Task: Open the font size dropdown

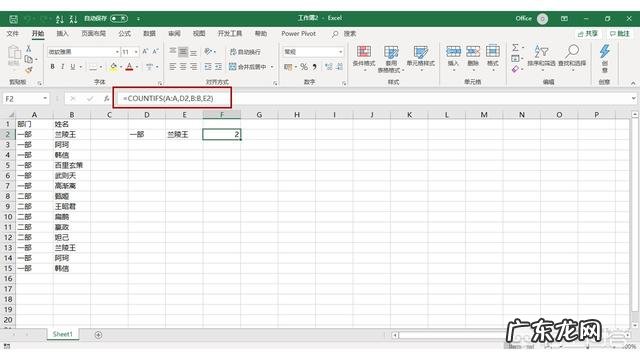Action: coord(136,52)
